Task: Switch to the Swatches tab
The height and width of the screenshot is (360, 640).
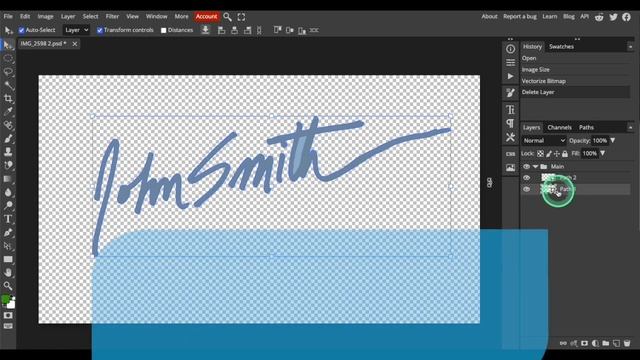Action: tap(561, 47)
